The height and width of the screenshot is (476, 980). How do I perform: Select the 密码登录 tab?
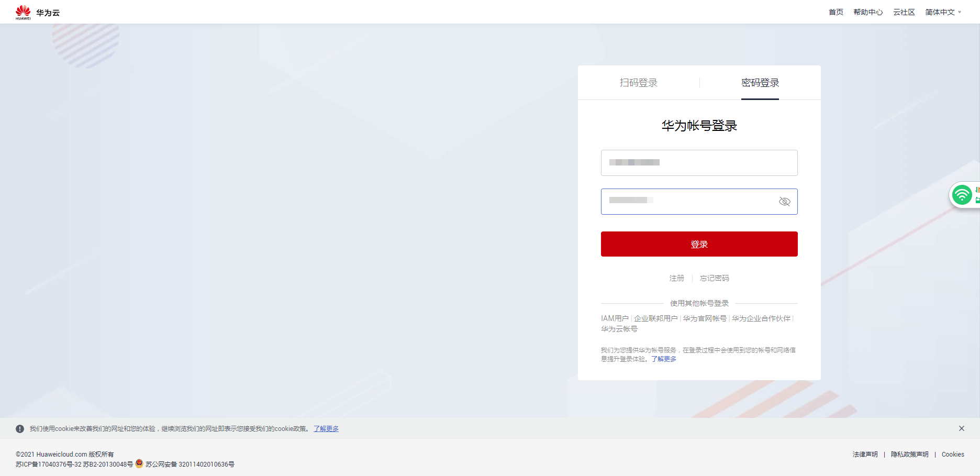click(x=760, y=83)
